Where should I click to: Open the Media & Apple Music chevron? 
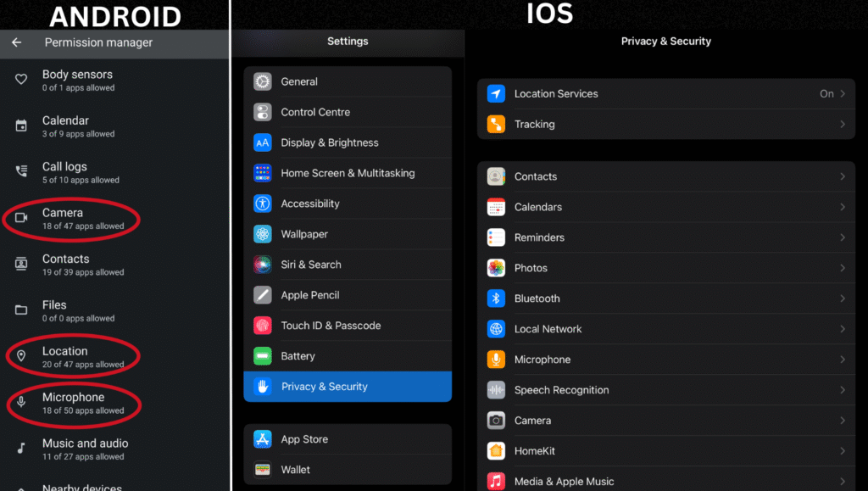click(843, 481)
